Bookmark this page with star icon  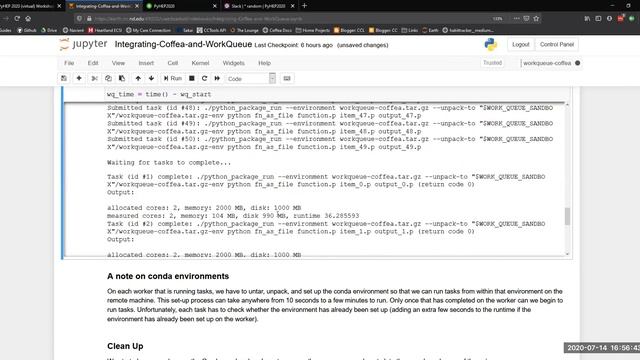pyautogui.click(x=536, y=18)
